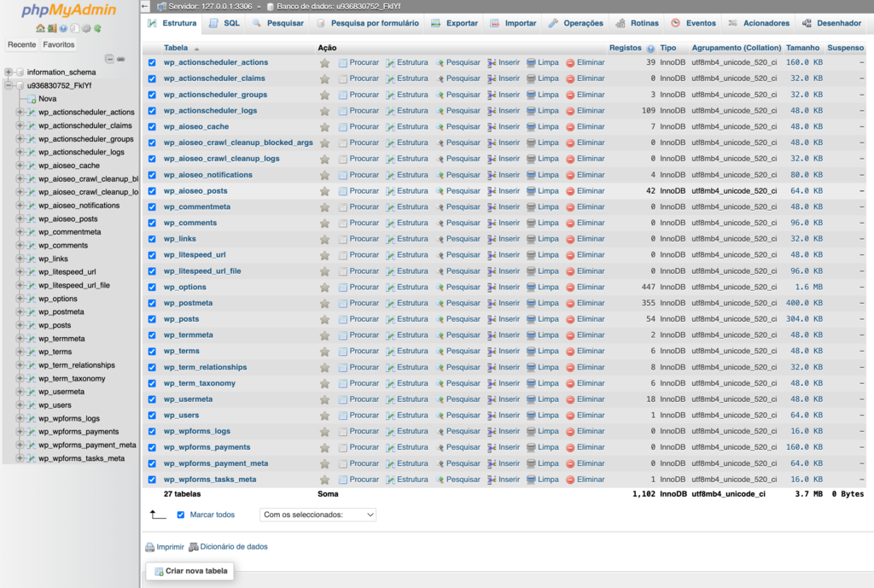Click Limpa icon for wp_comments row
The width and height of the screenshot is (874, 588).
[531, 223]
